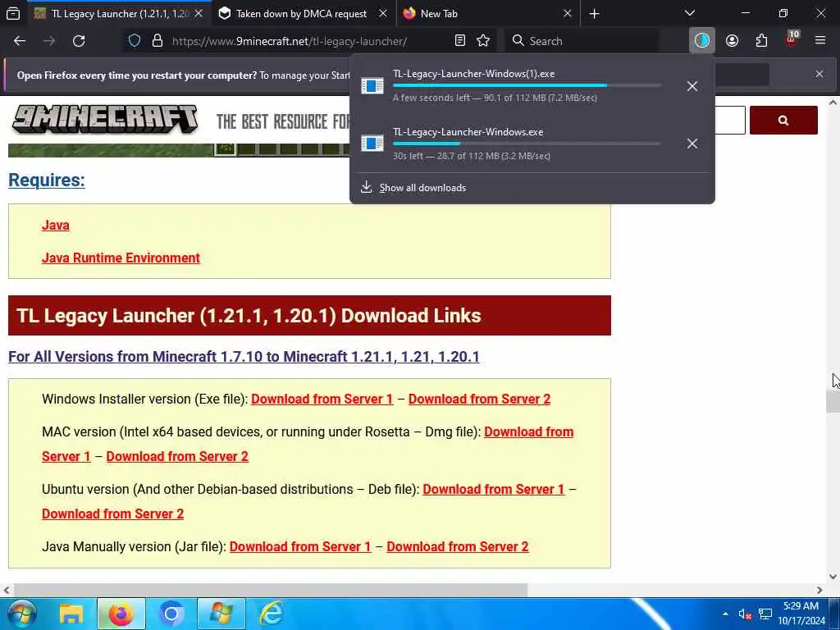Click muted volume tray icon

pyautogui.click(x=745, y=614)
